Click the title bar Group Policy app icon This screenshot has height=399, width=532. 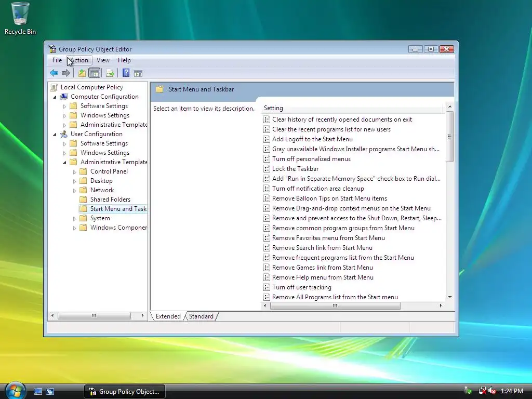[52, 49]
